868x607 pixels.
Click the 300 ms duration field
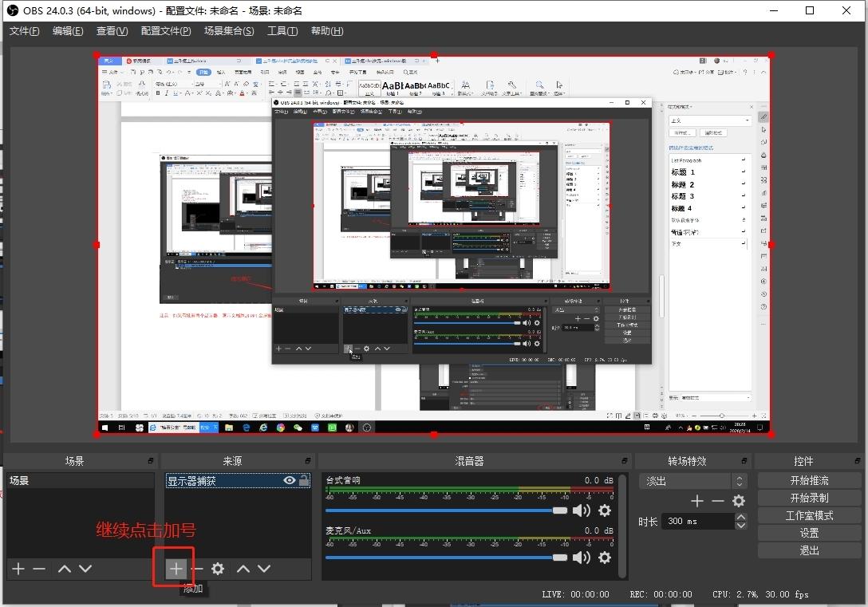[x=698, y=521]
